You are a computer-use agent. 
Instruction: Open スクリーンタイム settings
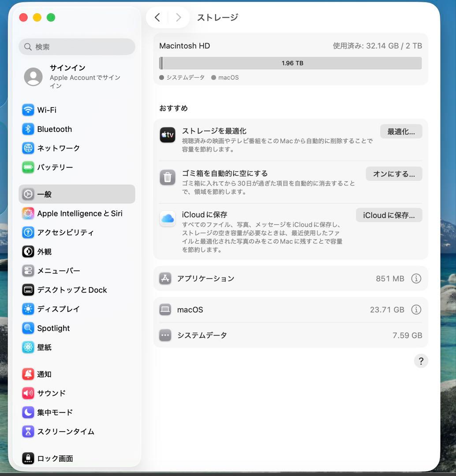click(x=28, y=431)
